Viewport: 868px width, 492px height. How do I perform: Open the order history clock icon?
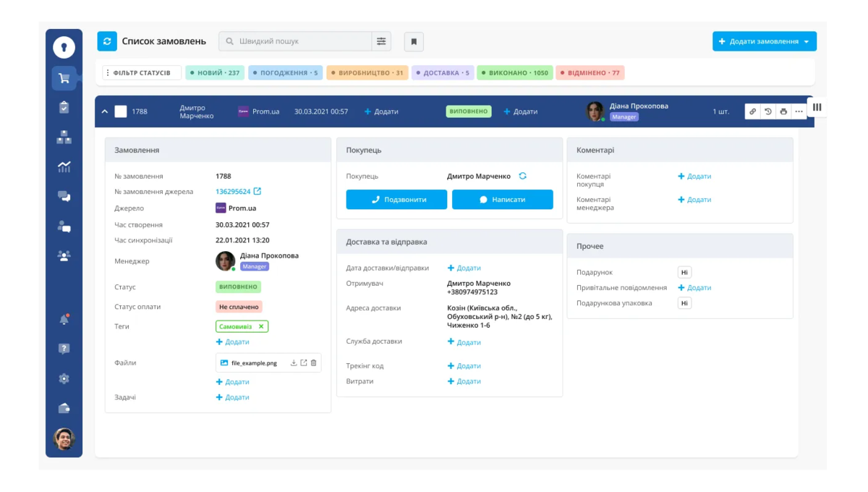768,111
